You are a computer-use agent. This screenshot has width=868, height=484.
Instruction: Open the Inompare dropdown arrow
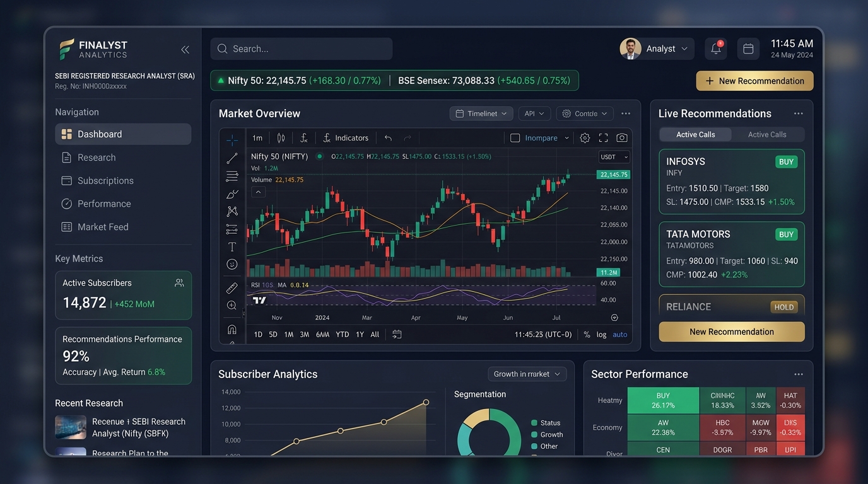[x=566, y=138]
